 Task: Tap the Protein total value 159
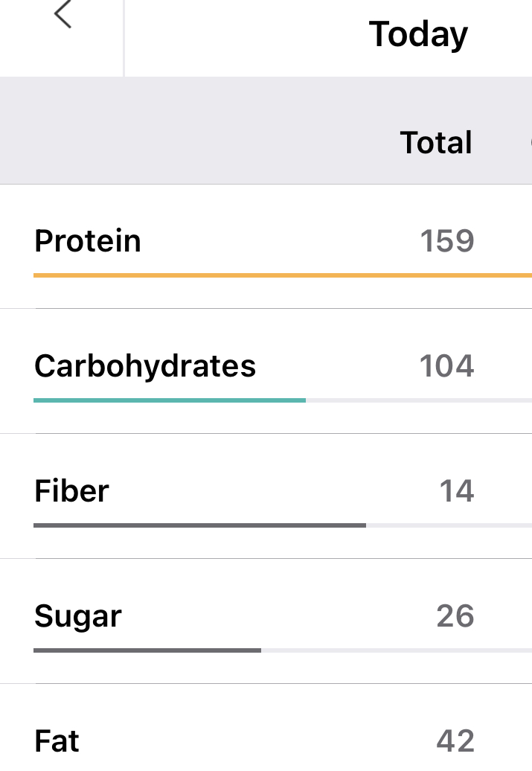447,241
